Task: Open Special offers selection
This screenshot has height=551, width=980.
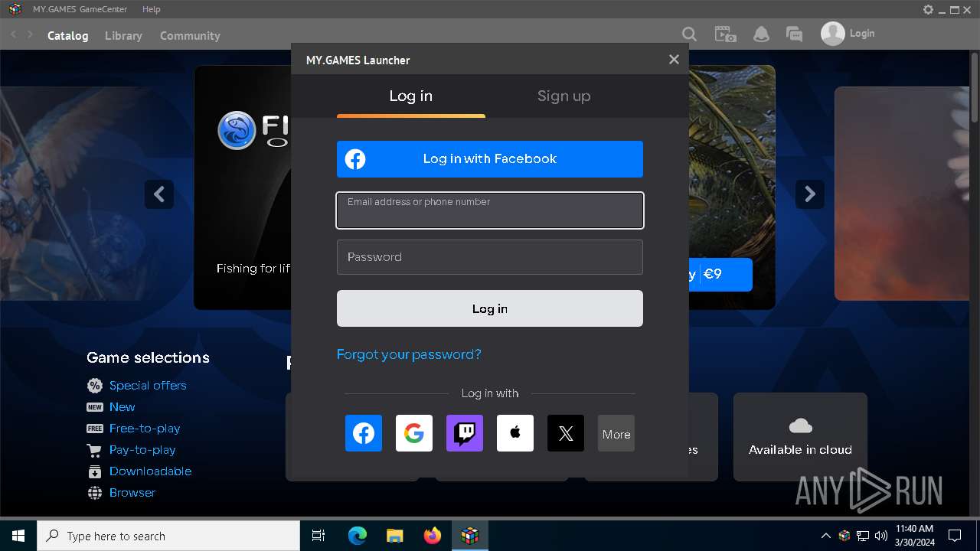Action: [148, 386]
